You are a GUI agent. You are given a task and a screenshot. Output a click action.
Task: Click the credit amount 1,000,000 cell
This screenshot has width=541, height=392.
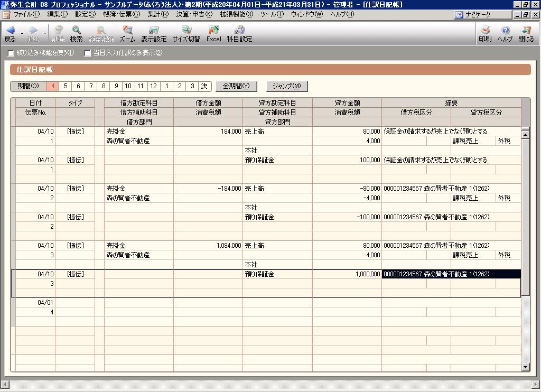pyautogui.click(x=347, y=274)
